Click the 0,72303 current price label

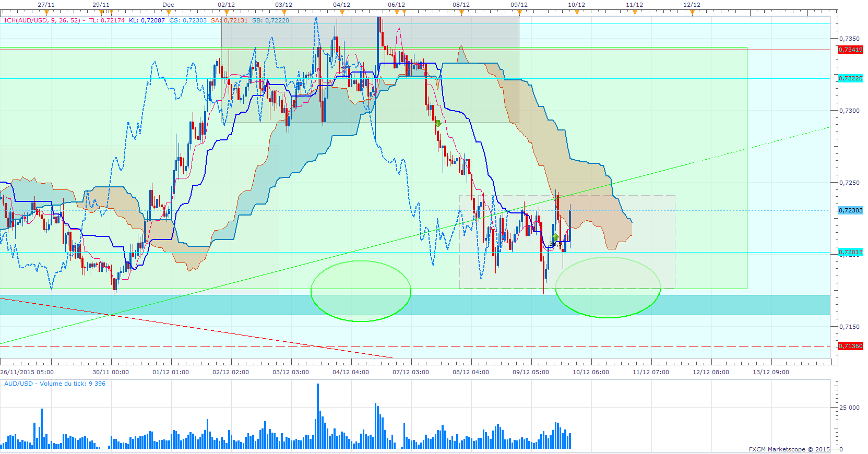tap(851, 210)
